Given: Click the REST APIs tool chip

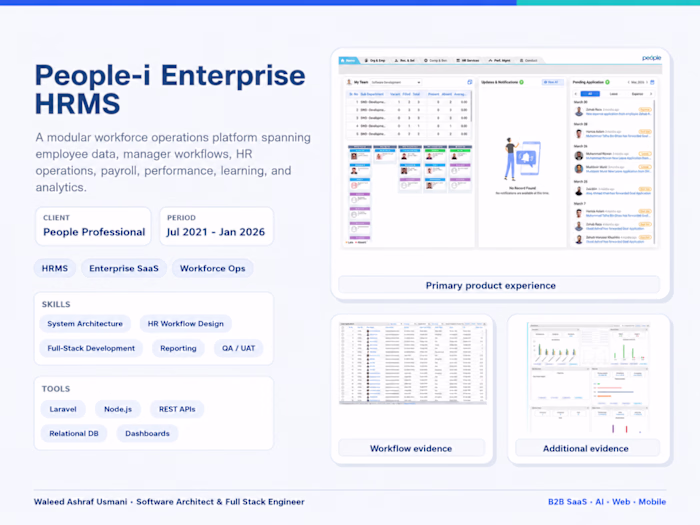Looking at the screenshot, I should (x=177, y=409).
